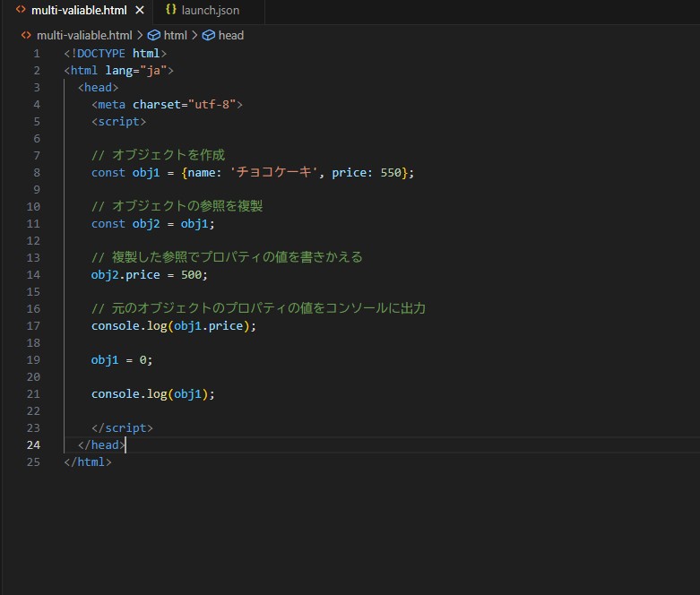Click line number 24 in the gutter
Image resolution: width=700 pixels, height=595 pixels.
(x=33, y=445)
